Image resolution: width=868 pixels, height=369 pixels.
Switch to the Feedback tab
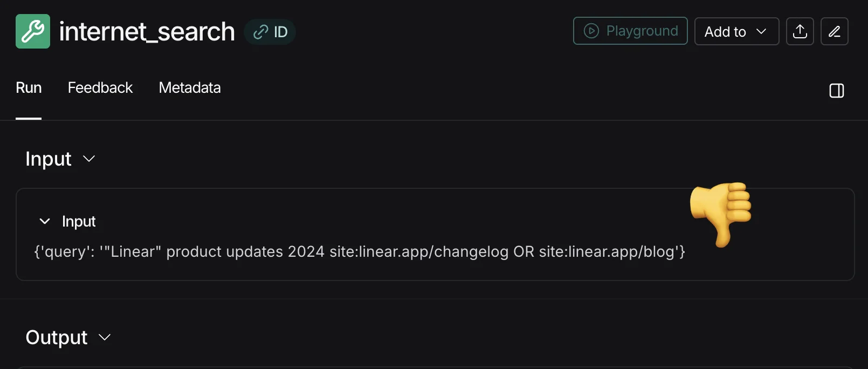click(x=100, y=88)
